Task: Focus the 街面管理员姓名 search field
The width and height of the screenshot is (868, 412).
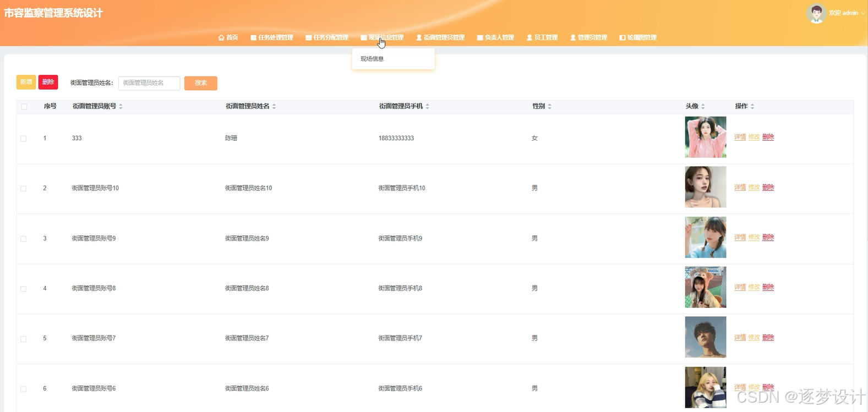Action: (x=149, y=83)
